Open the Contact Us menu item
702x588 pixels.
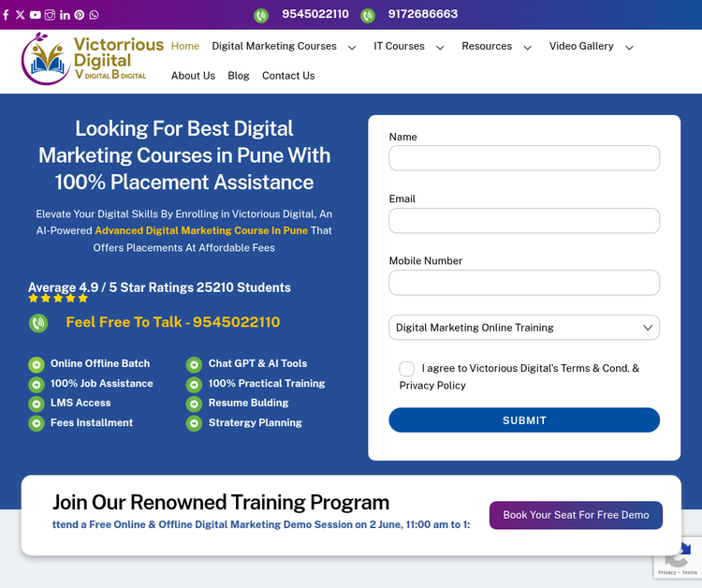[x=288, y=76]
